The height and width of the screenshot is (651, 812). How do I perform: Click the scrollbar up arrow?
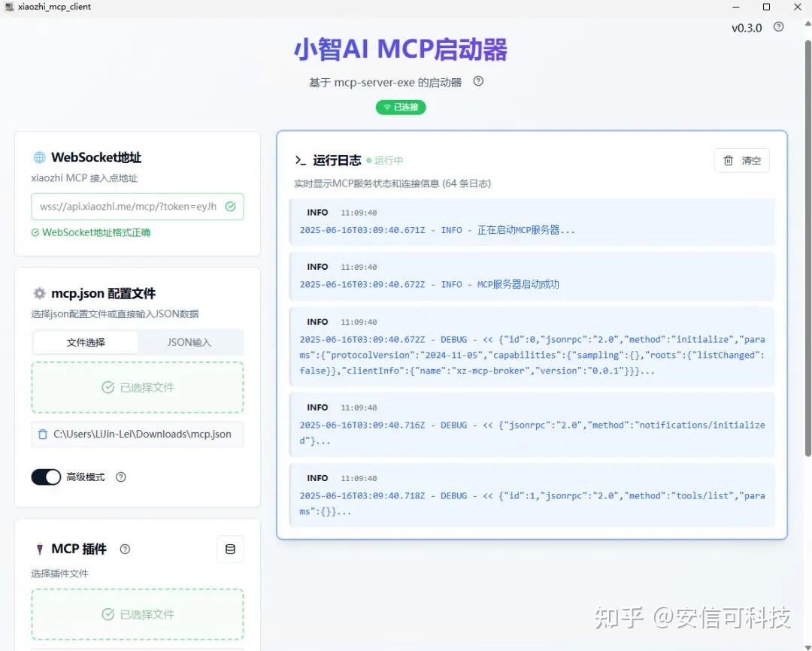[807, 23]
